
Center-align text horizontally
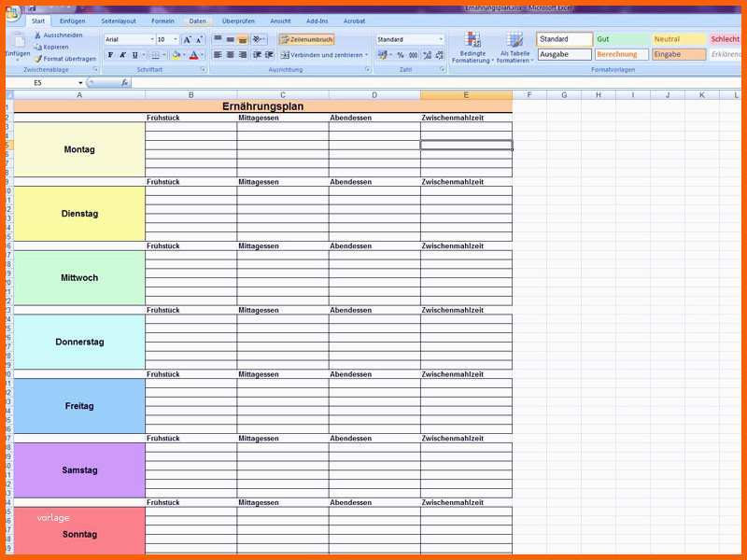[230, 55]
